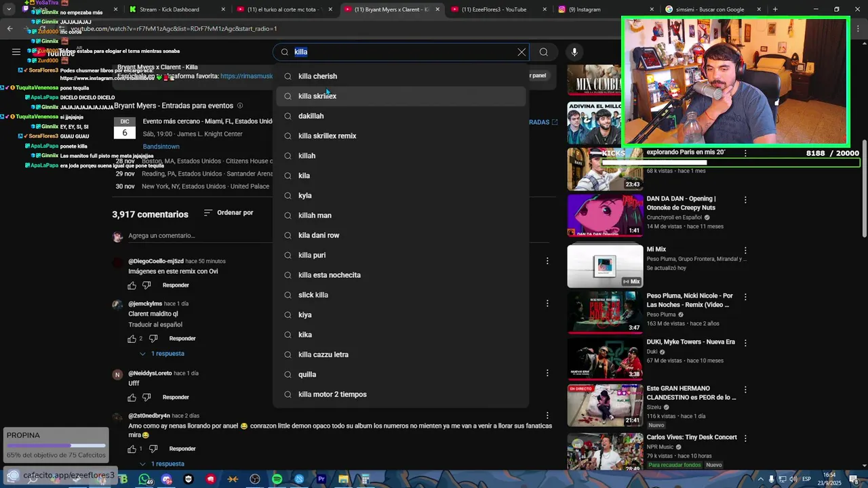
Task: Reply to the @DiegoCoello-mj5zd comment
Action: (176, 285)
